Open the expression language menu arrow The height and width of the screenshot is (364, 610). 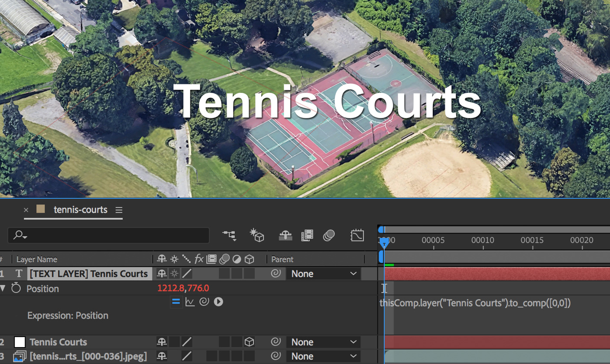(218, 302)
